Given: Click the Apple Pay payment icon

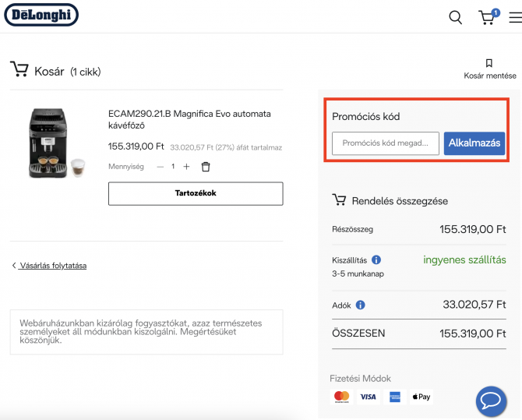Looking at the screenshot, I should tap(421, 397).
